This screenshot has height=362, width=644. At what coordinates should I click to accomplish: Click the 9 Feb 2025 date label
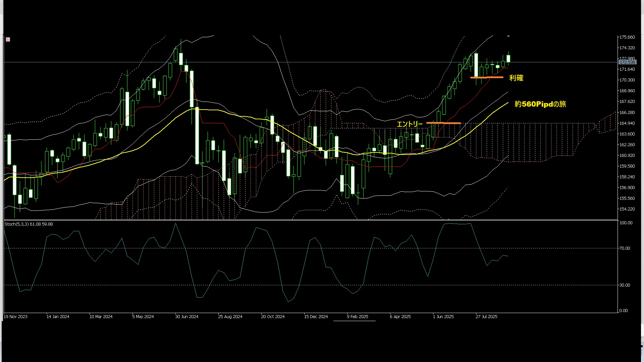(358, 317)
